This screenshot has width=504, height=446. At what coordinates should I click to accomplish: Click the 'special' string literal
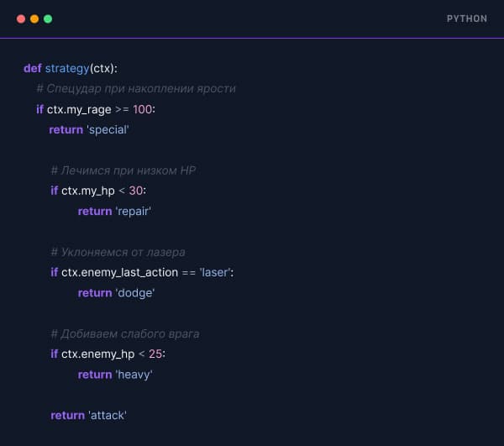(x=108, y=130)
